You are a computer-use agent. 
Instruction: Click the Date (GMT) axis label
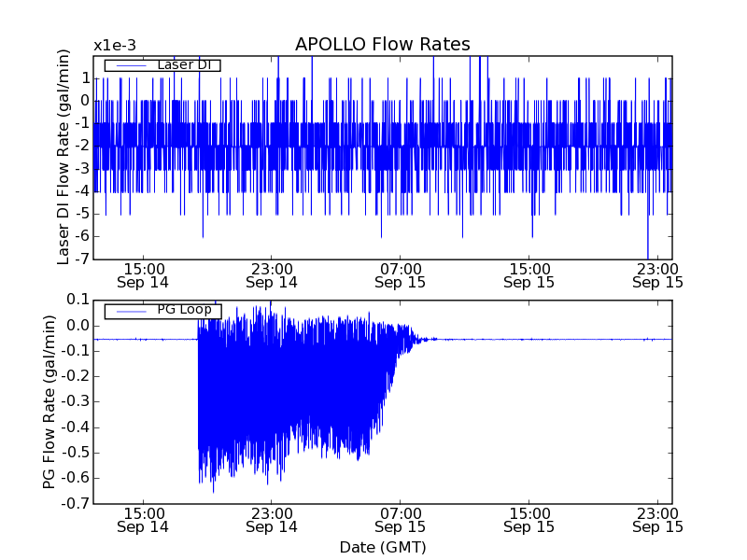383,547
